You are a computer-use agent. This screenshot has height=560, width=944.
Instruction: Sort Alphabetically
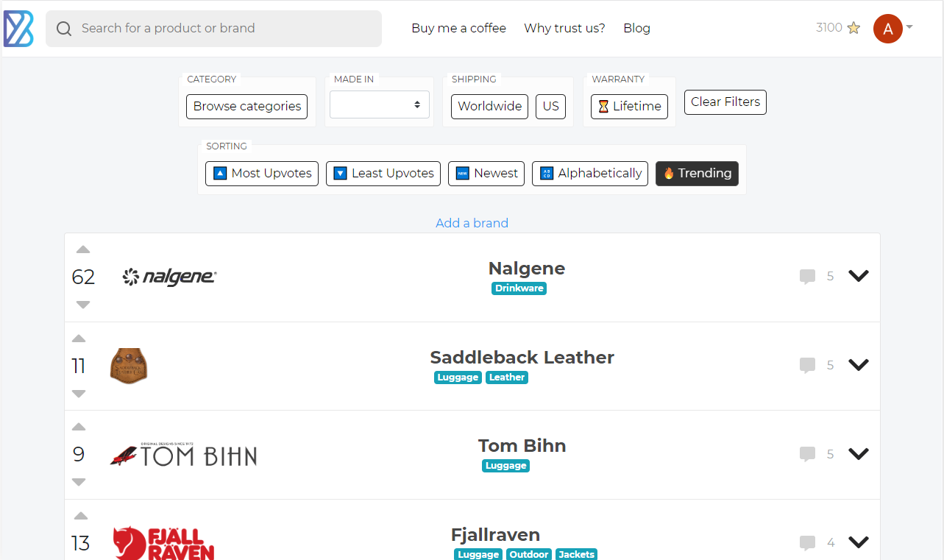pos(590,174)
